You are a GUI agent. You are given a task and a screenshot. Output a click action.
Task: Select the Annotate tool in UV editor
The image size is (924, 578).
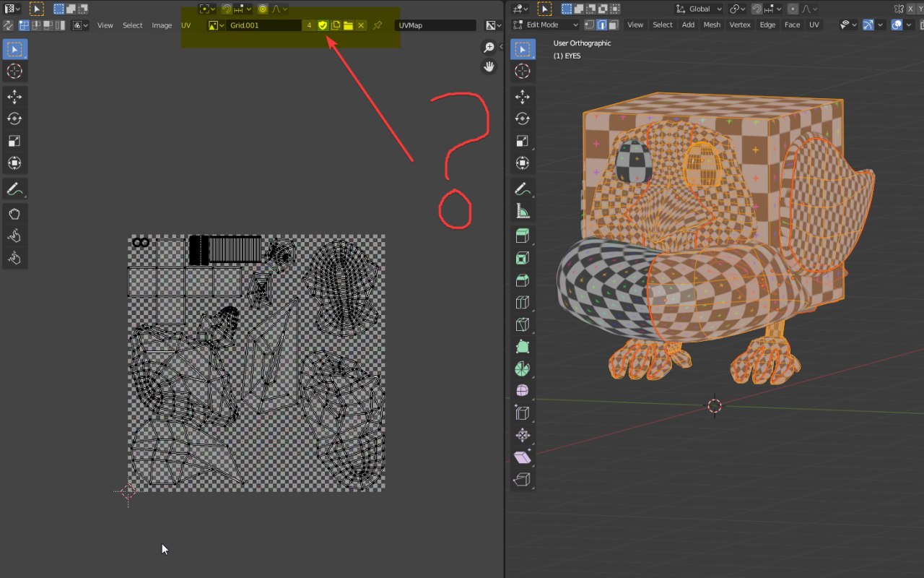click(x=14, y=189)
